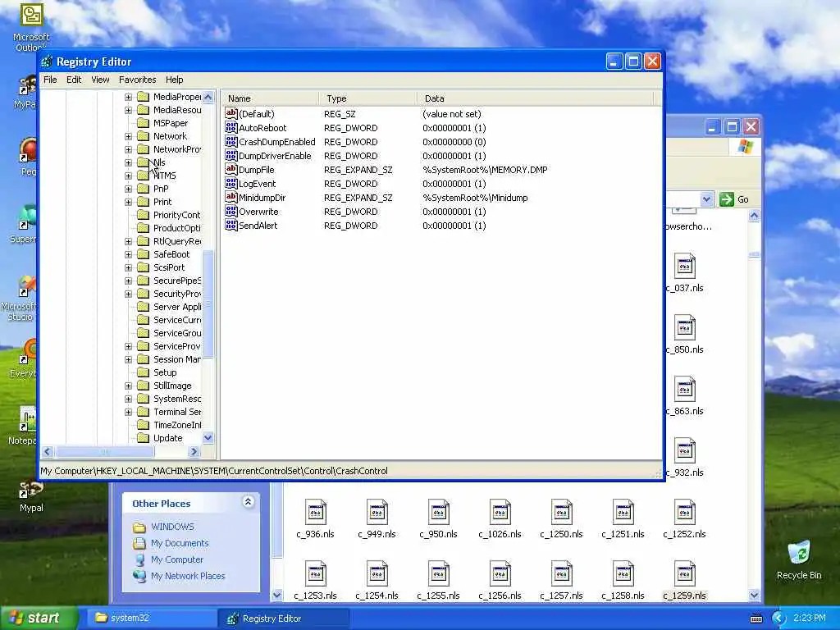Click the Overwrite DWORD value icon
This screenshot has width=840, height=630.
click(231, 211)
